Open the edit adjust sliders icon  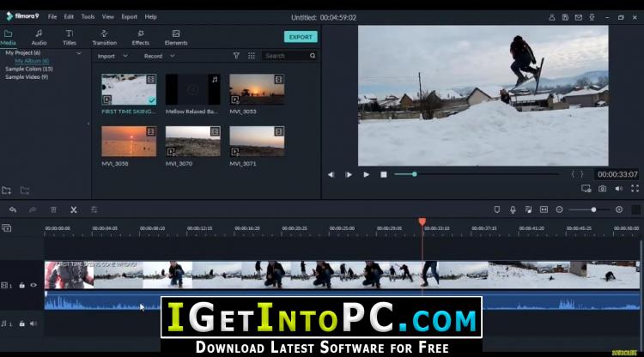[x=94, y=209]
